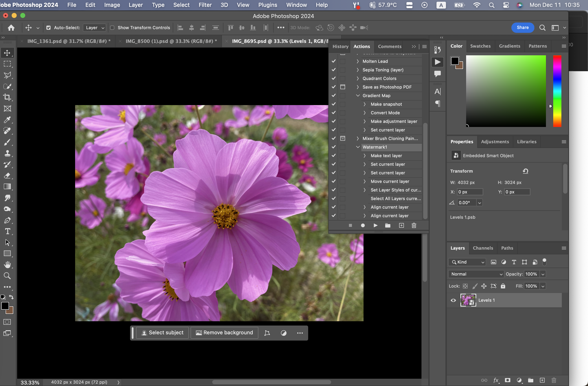The image size is (588, 386).
Task: Click the add layer mask icon
Action: pyautogui.click(x=508, y=380)
